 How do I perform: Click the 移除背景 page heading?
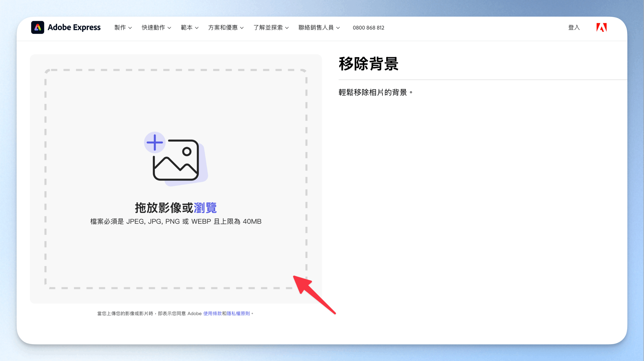pyautogui.click(x=368, y=64)
